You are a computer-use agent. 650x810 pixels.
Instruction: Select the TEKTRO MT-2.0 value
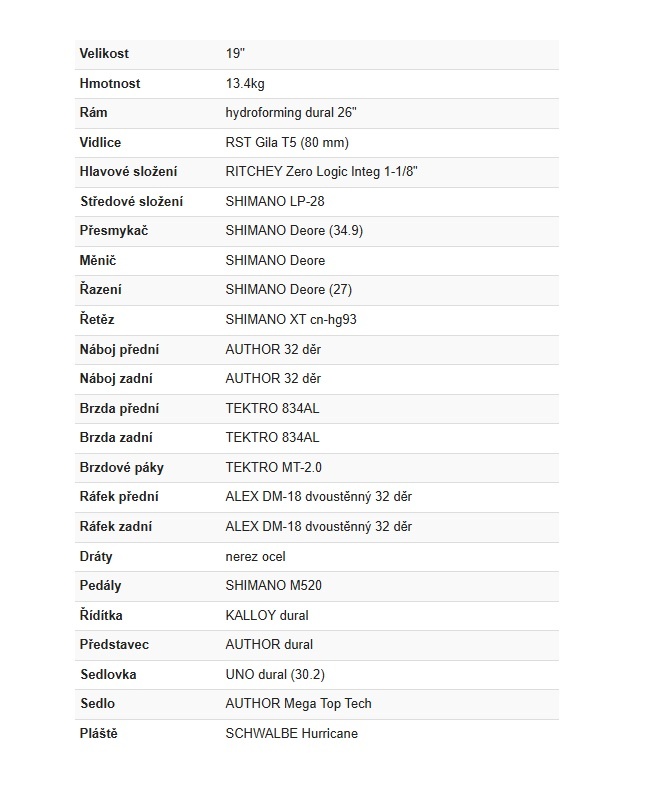[274, 467]
